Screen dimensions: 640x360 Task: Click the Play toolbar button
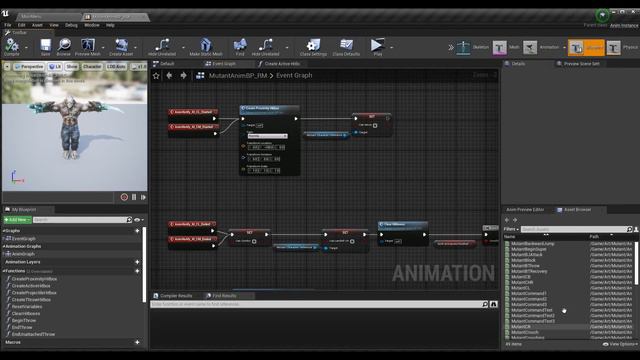[378, 47]
